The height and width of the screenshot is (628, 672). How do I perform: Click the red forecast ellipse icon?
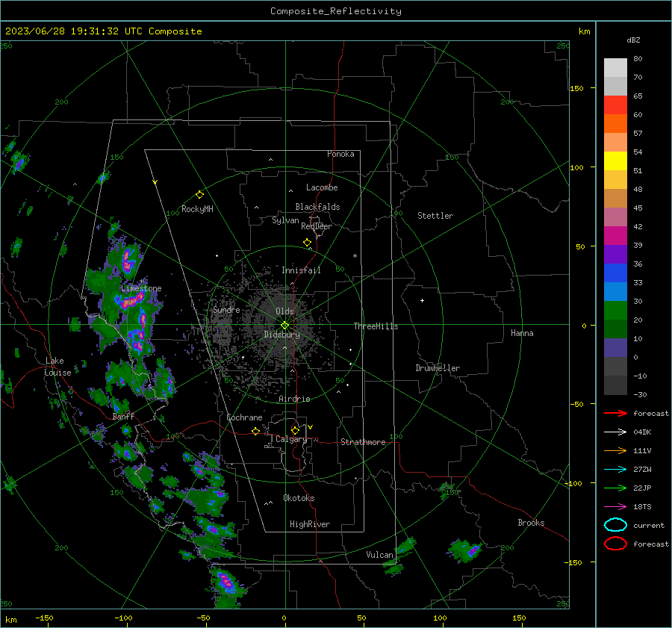pos(615,544)
